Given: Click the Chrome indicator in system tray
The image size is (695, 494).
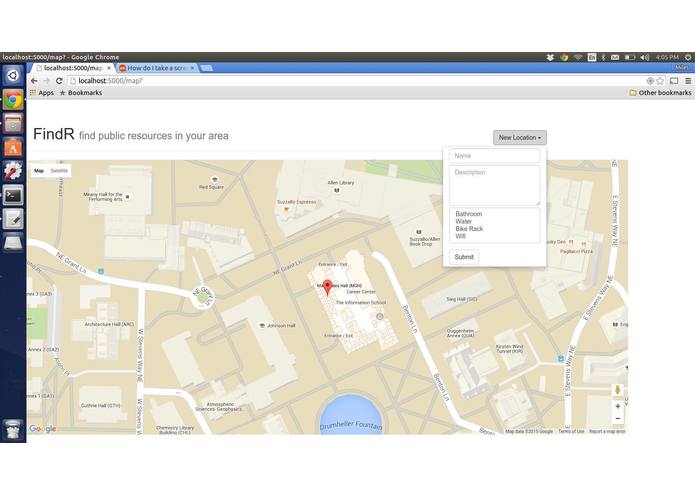Looking at the screenshot, I should (x=564, y=57).
